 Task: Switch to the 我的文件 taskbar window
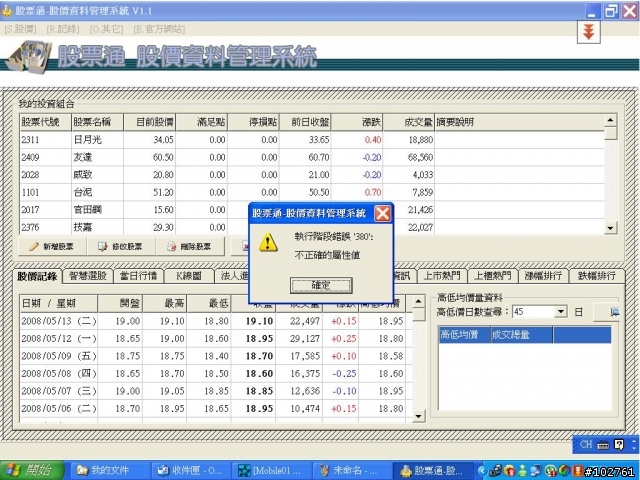pos(109,471)
